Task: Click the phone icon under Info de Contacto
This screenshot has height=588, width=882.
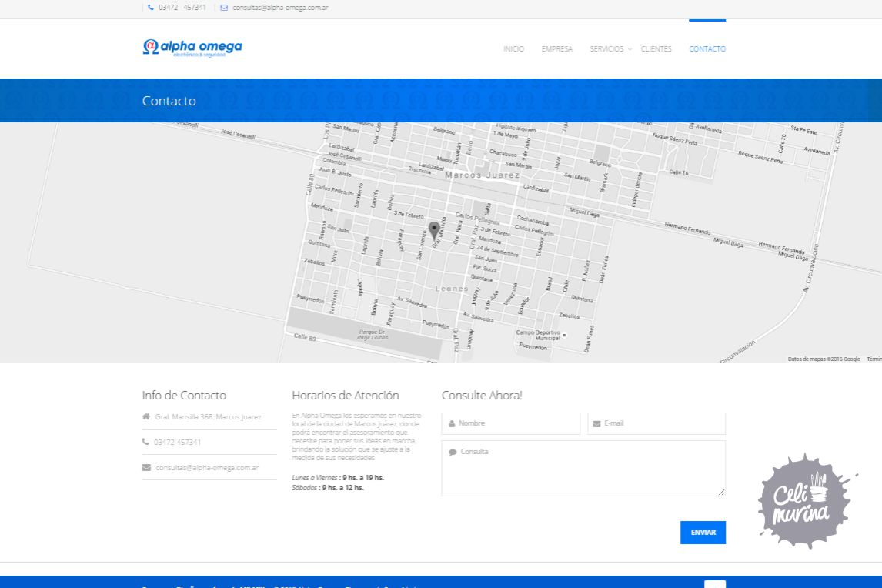Action: coord(145,442)
